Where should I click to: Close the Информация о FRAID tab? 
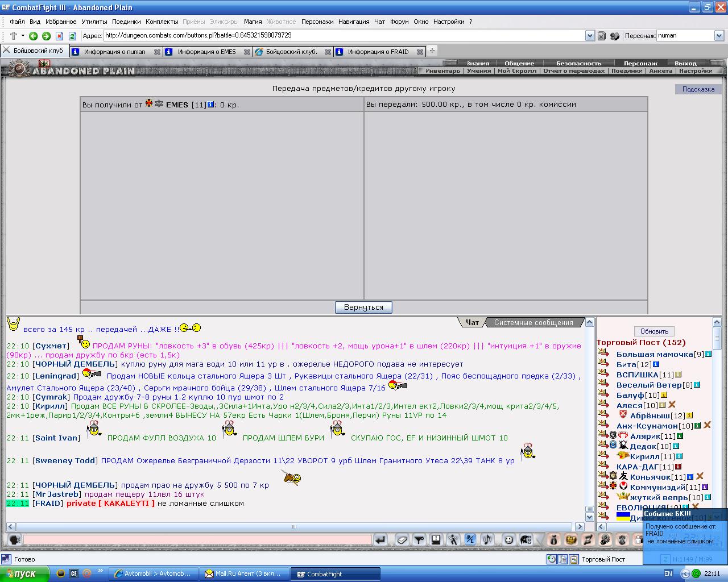pos(420,52)
